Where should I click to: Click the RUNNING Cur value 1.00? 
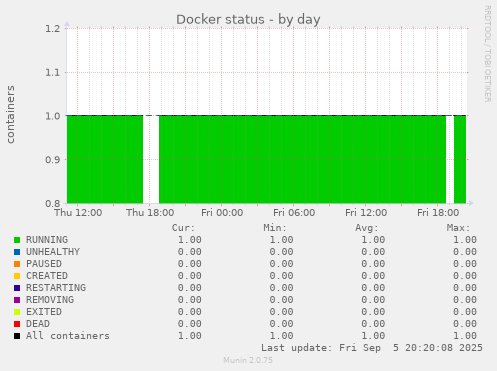[x=189, y=240]
